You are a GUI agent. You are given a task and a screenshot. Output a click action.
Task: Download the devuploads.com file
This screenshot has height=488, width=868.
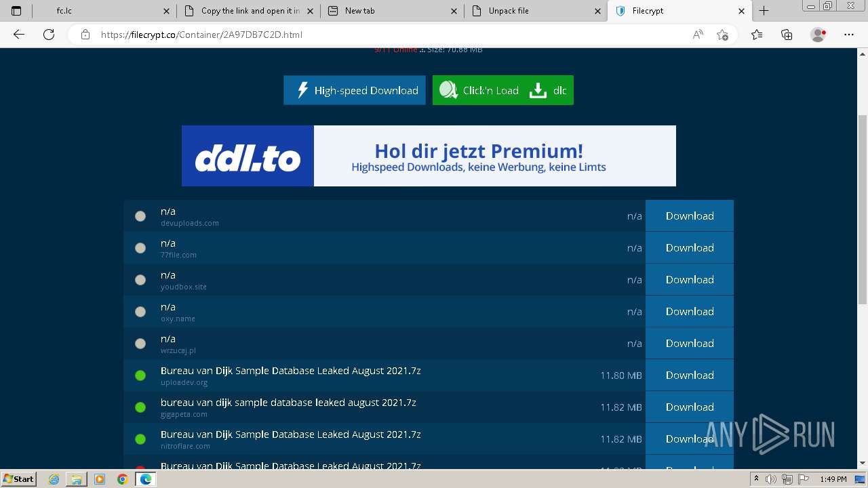[690, 216]
